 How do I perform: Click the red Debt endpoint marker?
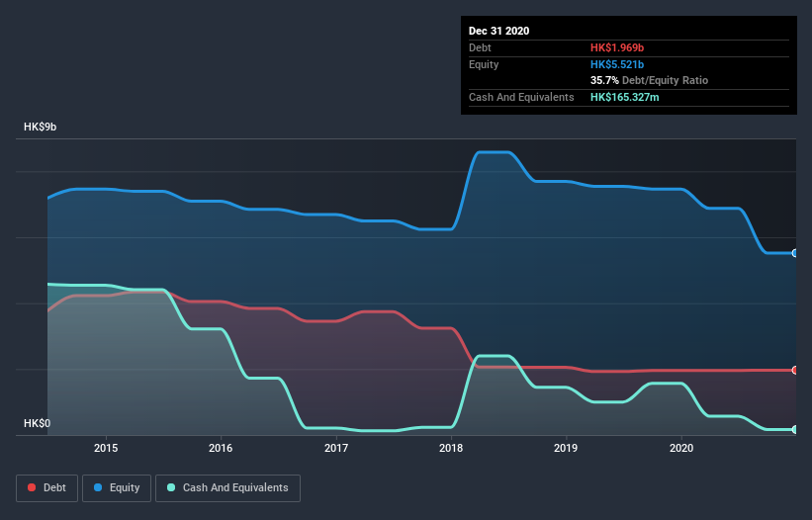pyautogui.click(x=795, y=370)
